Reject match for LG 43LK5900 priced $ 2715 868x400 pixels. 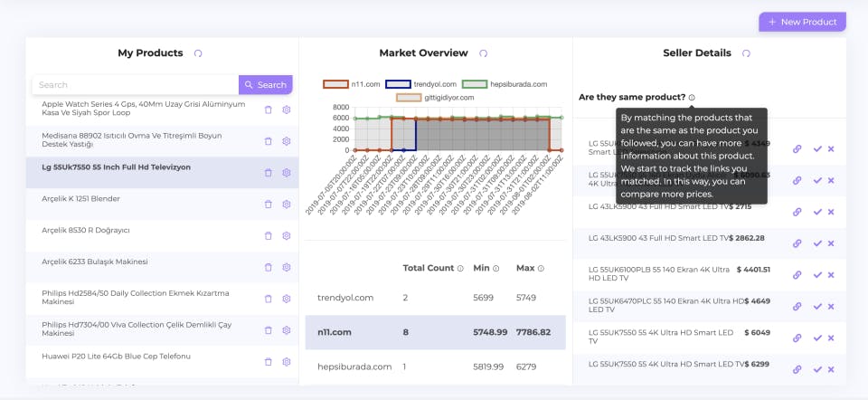[x=831, y=212]
